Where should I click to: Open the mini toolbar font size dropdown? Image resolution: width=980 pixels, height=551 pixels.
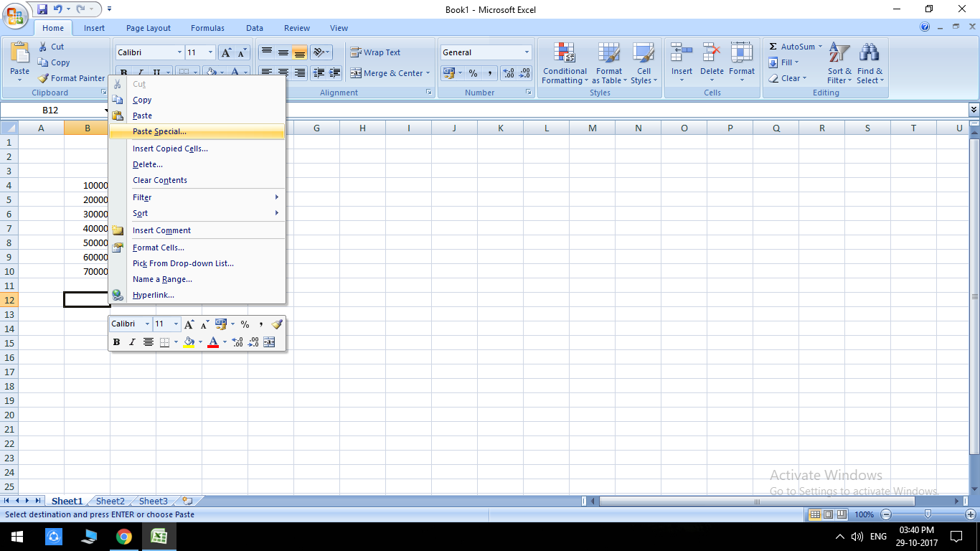(x=176, y=324)
